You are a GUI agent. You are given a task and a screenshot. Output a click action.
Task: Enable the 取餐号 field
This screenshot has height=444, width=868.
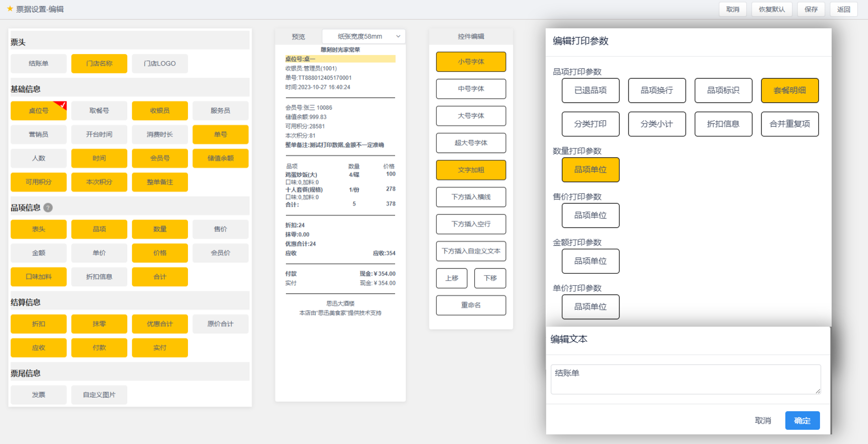coord(99,111)
